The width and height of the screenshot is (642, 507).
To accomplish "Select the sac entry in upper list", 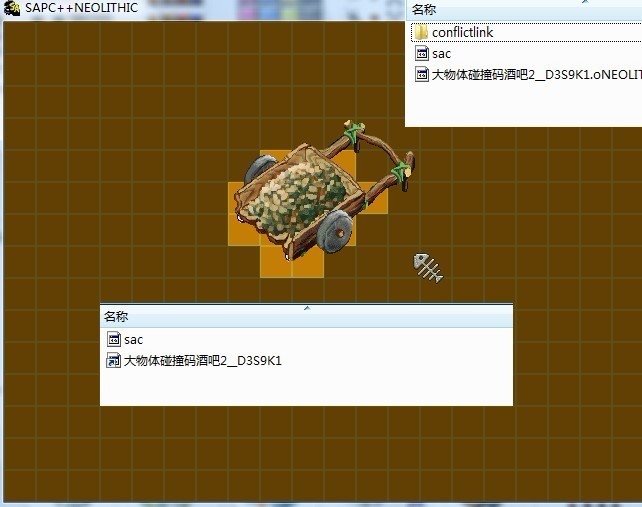I will pos(441,54).
